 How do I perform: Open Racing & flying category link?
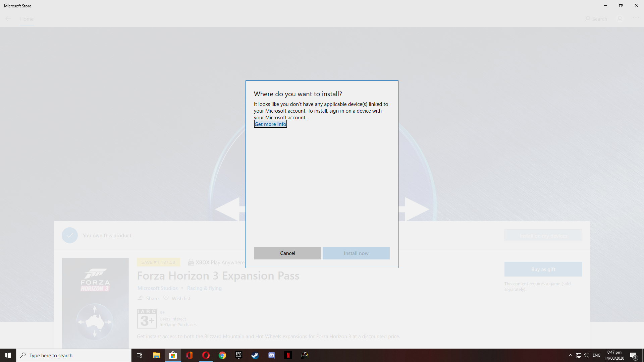click(x=204, y=288)
